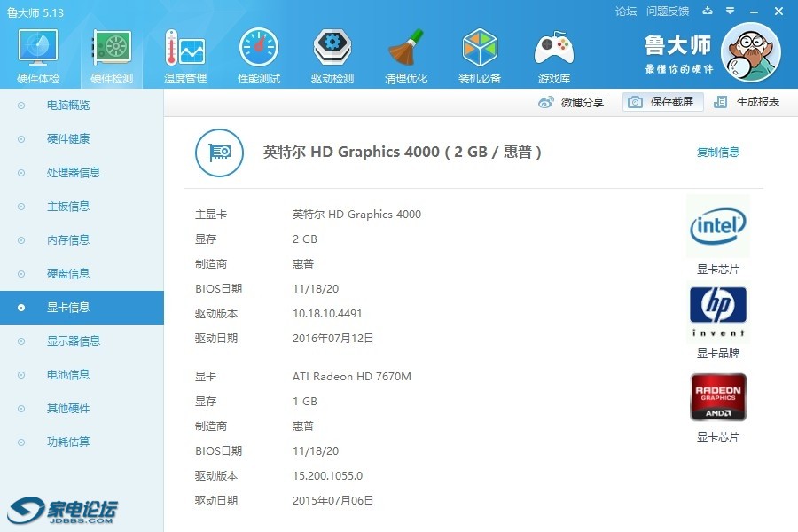Click the 鲁大师 5.13 window title
Viewport: 798px width, 532px height.
[x=35, y=12]
